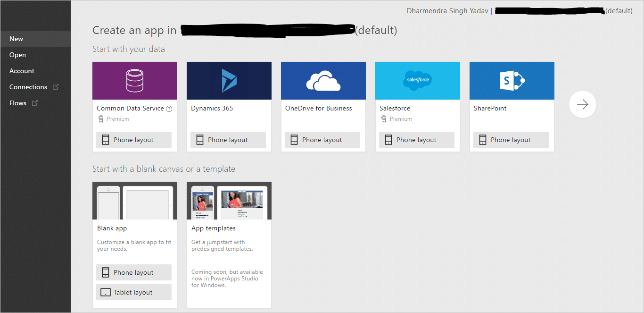The height and width of the screenshot is (313, 644).
Task: Click 'Customize a blank app' description text
Action: [134, 245]
